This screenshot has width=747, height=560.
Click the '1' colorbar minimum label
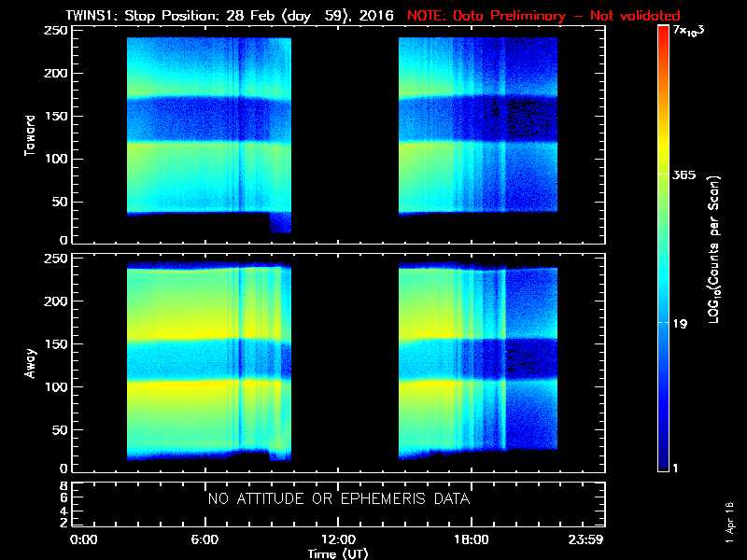(x=675, y=469)
